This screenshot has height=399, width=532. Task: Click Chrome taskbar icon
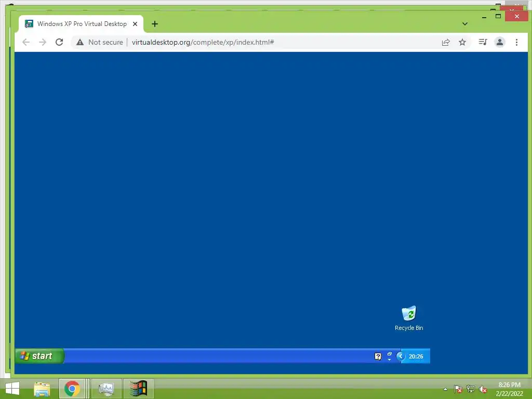72,389
